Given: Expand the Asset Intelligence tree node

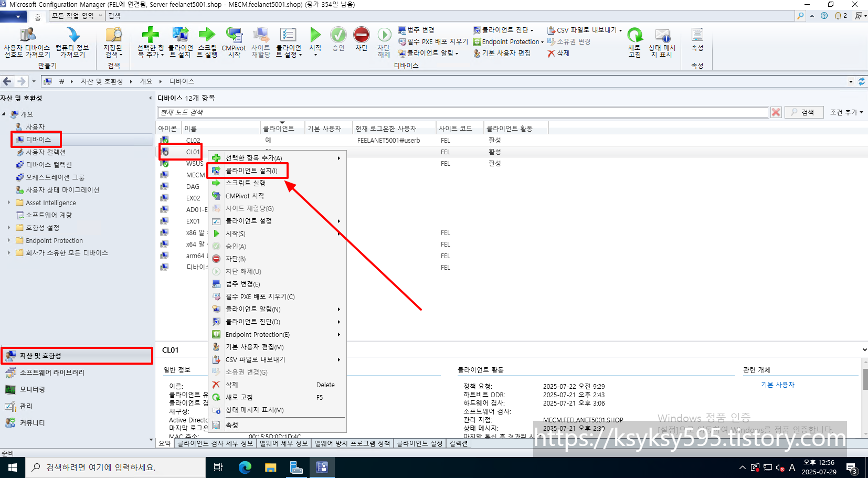Looking at the screenshot, I should [x=9, y=203].
